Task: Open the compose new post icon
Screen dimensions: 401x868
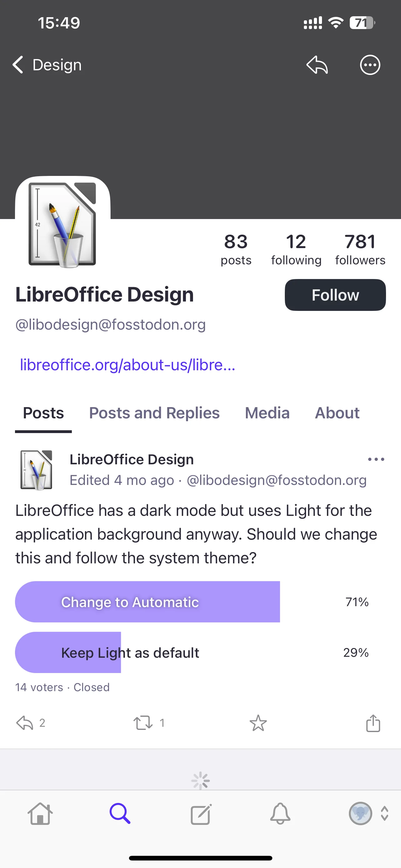Action: (201, 814)
